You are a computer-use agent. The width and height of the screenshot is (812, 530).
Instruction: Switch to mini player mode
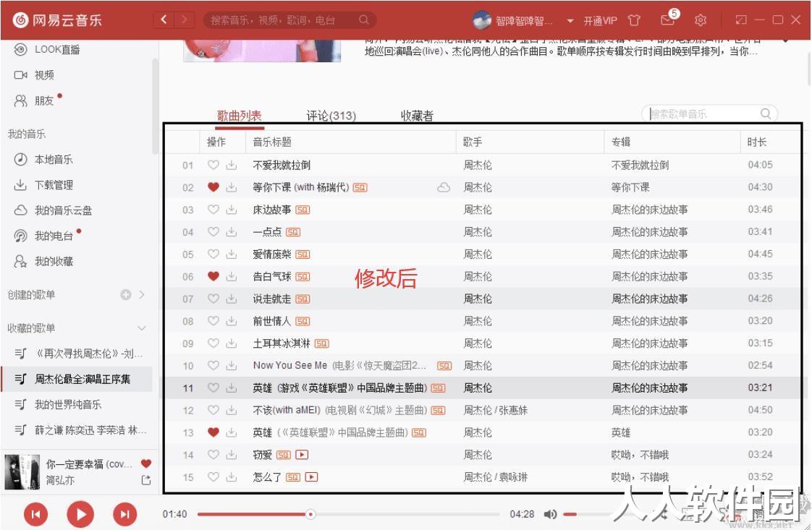(740, 20)
